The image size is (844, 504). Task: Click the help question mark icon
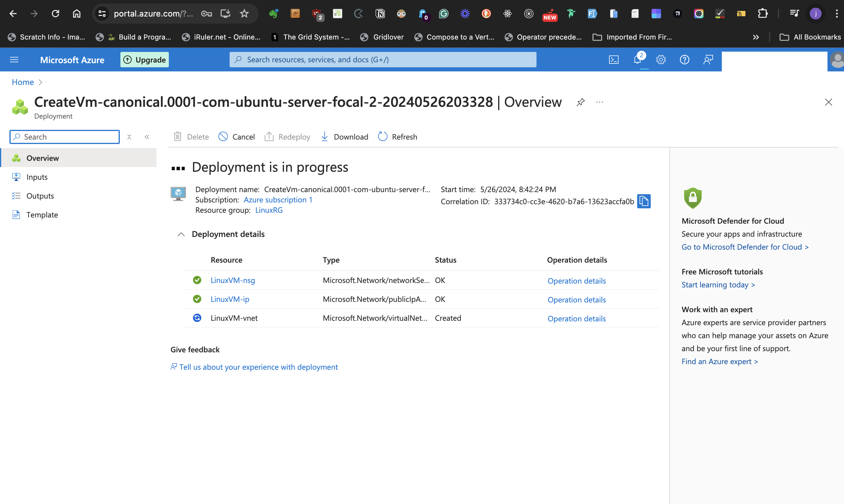tap(684, 60)
